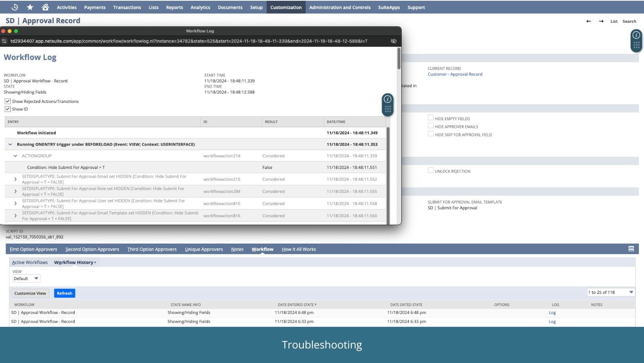Collapse the ACTIONGROUP row
Viewport: 644px width, 363px height.
click(x=15, y=156)
